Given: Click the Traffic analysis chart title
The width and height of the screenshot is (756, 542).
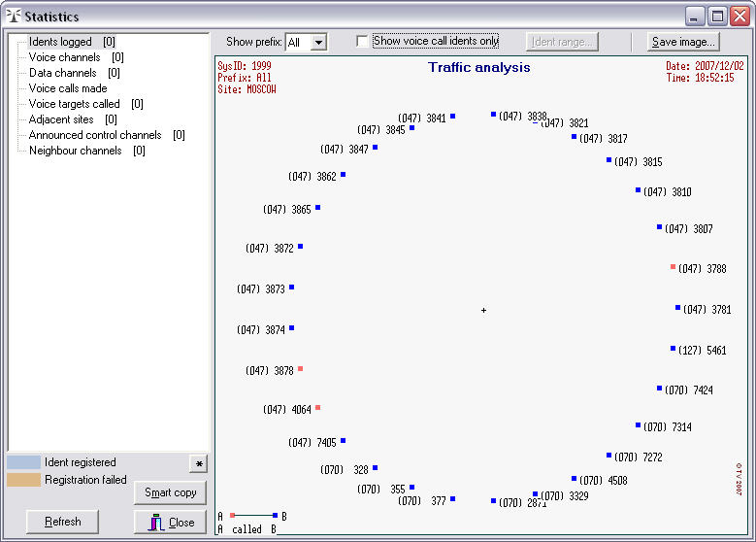Looking at the screenshot, I should [479, 68].
